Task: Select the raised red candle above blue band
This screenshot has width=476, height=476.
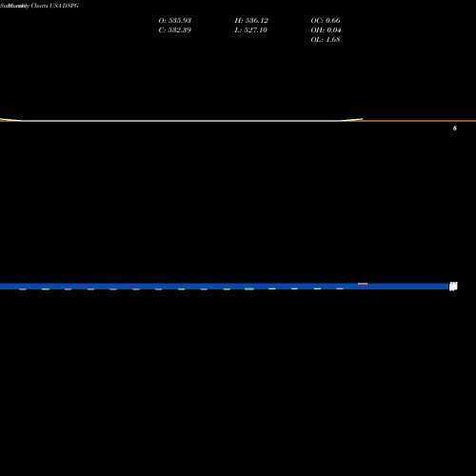Action: click(363, 284)
